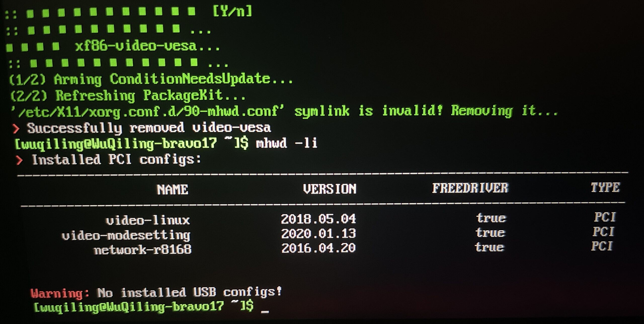Click the '[Y/n]' prompt text
The image size is (644, 324).
click(x=232, y=11)
